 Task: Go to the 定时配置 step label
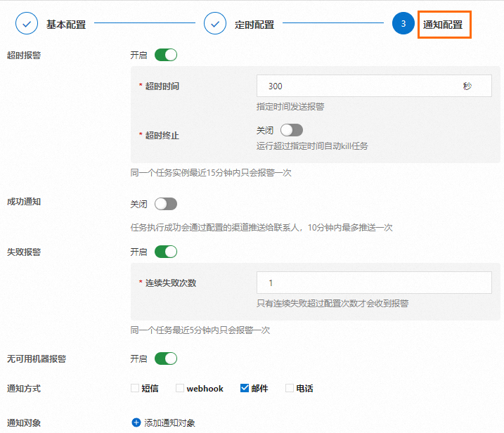click(x=254, y=25)
